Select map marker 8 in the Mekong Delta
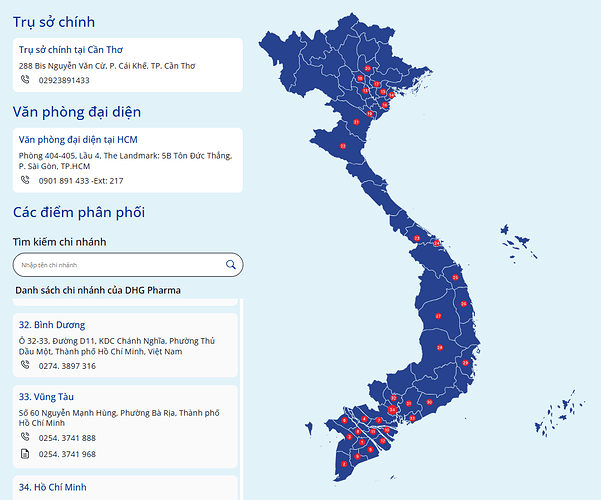Image resolution: width=601 pixels, height=500 pixels. point(358,431)
